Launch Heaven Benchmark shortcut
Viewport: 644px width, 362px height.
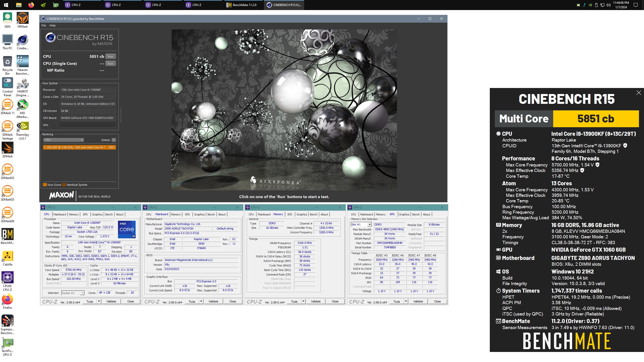(22, 65)
